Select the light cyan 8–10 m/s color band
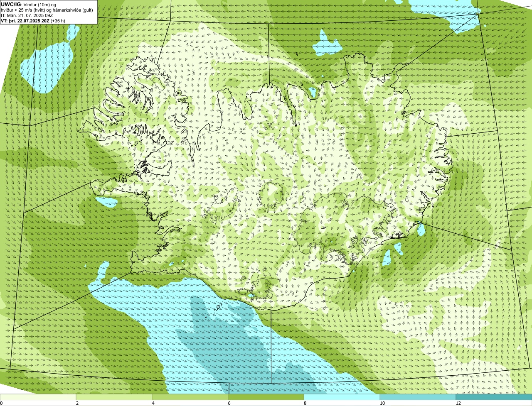This screenshot has width=532, height=406. pos(342,397)
